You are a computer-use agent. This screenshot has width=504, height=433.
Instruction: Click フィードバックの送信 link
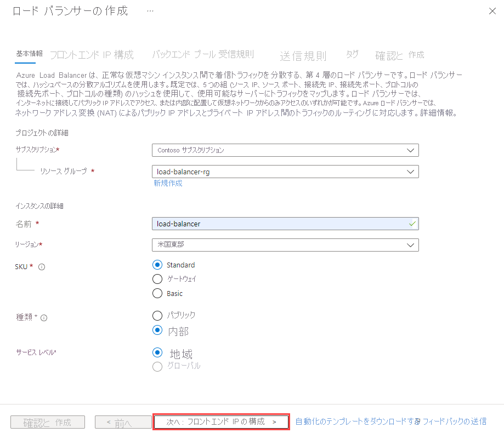(x=455, y=421)
